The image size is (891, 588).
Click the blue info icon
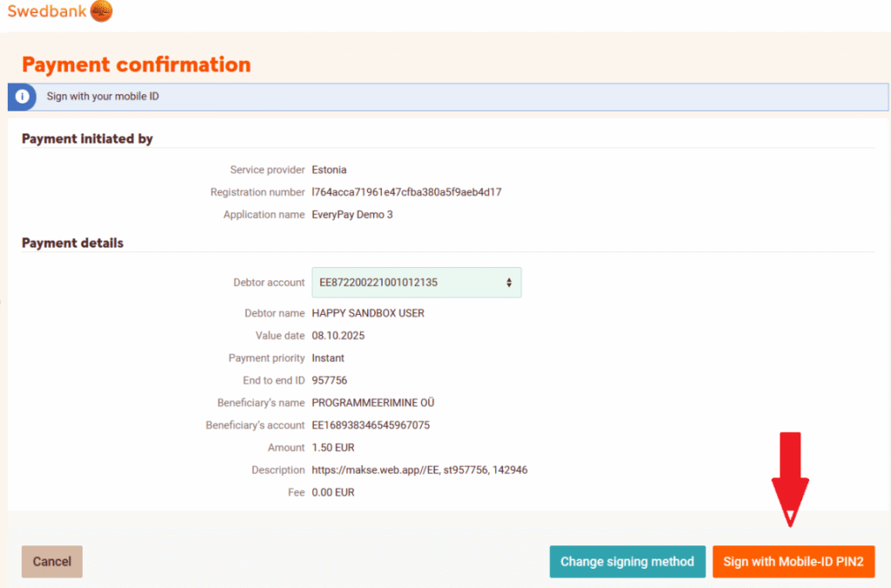coord(23,97)
